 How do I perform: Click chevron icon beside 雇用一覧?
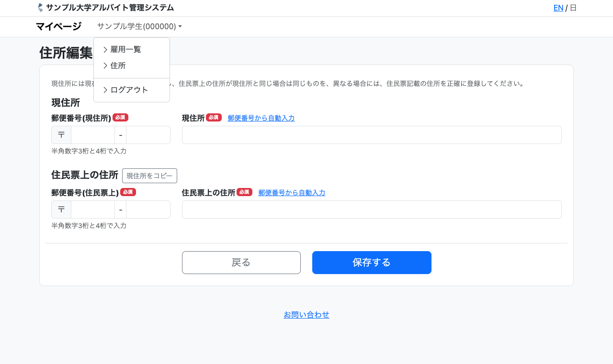[x=105, y=49]
